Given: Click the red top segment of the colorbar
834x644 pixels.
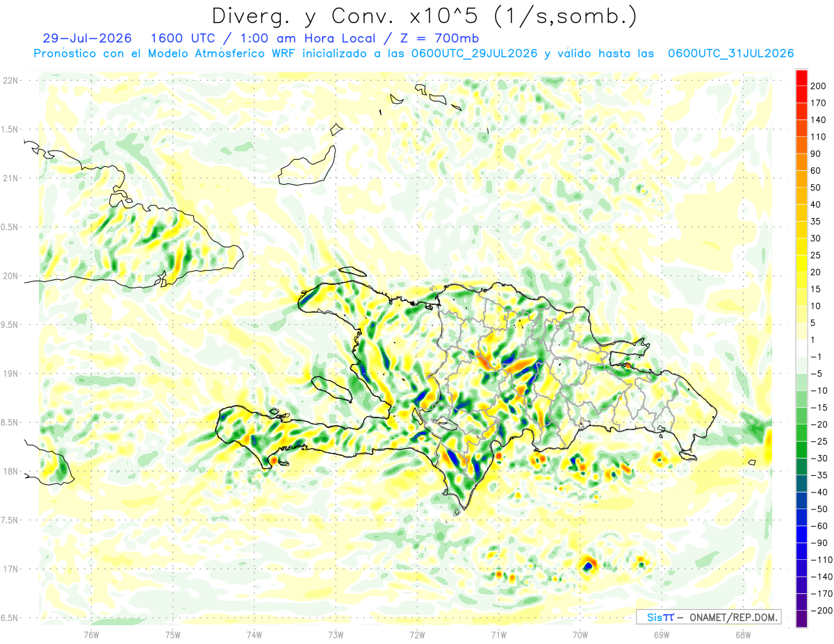Looking at the screenshot, I should click(801, 77).
